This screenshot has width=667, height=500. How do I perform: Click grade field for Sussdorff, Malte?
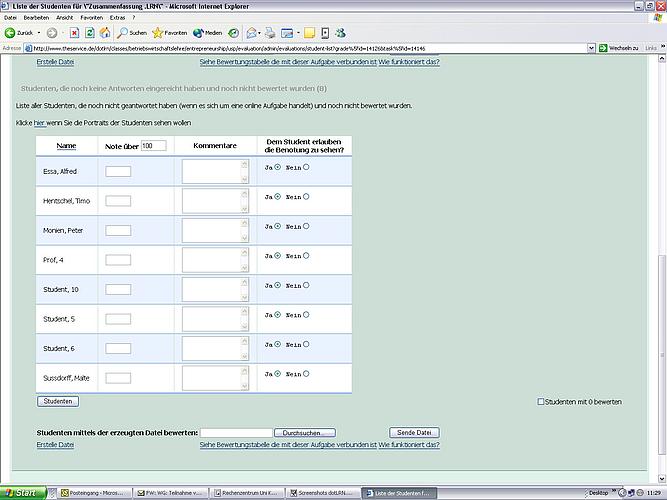[x=118, y=378]
